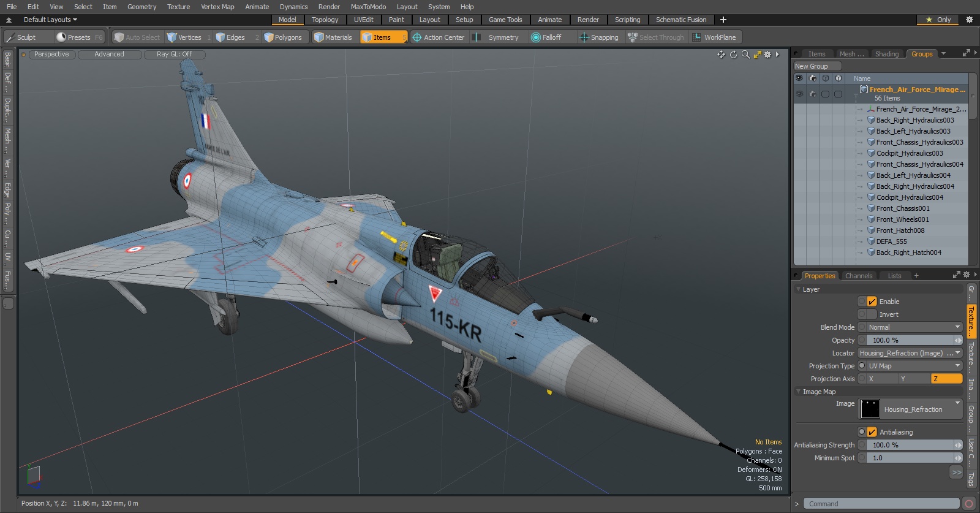The width and height of the screenshot is (980, 513).
Task: Toggle render camera of French_Air_Force_Mirage group
Action: [813, 94]
